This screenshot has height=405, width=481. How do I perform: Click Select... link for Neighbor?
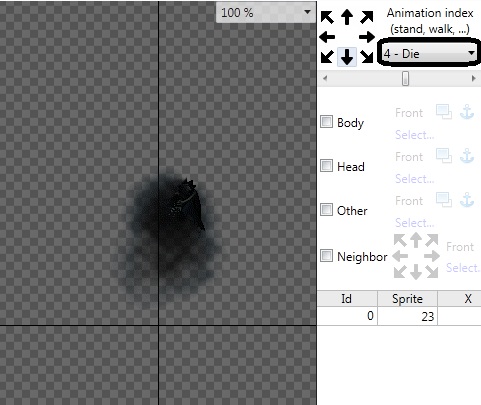[463, 268]
